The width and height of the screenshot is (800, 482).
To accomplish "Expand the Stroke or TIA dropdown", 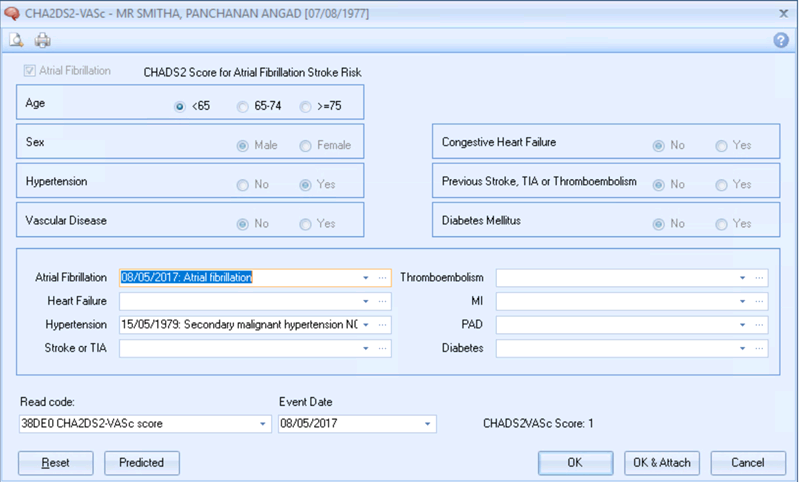I will [x=366, y=349].
